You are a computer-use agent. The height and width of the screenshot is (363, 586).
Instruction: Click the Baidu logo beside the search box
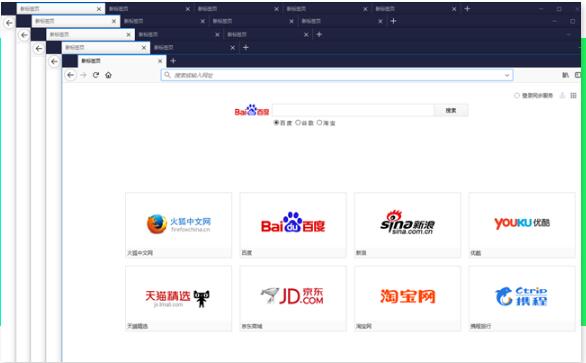click(252, 110)
